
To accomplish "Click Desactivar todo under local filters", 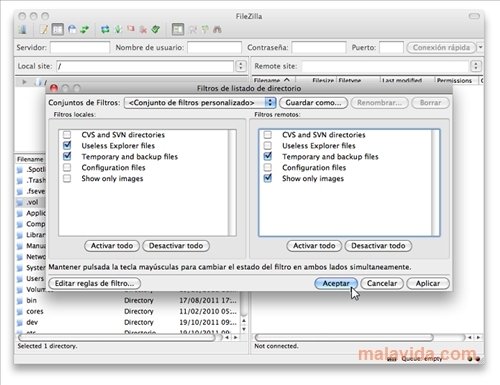I will (x=176, y=246).
